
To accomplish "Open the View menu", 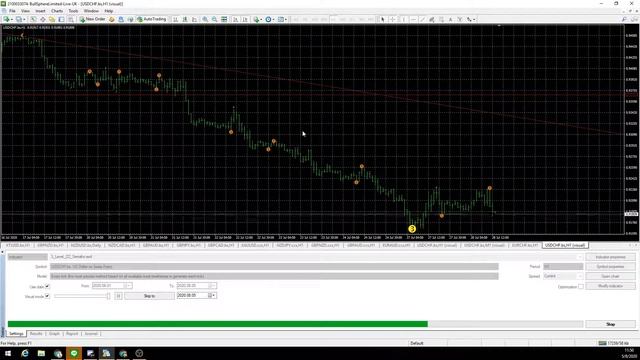I will click(25, 11).
